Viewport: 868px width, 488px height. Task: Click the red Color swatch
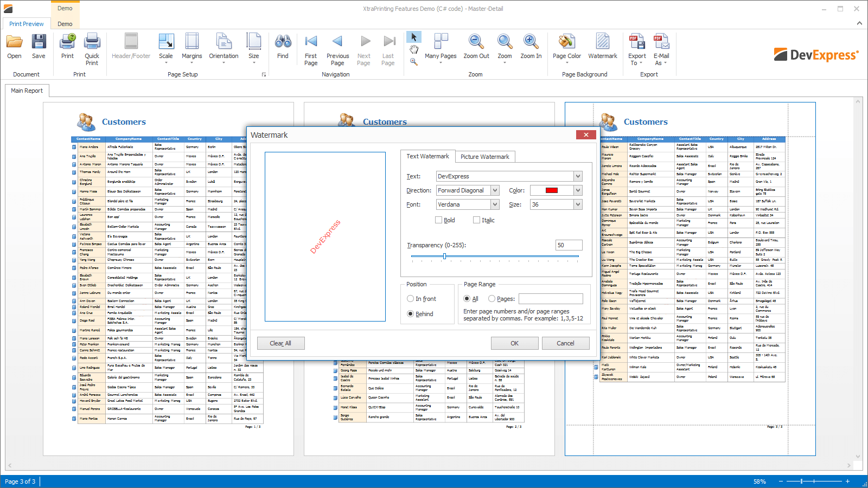pos(552,190)
